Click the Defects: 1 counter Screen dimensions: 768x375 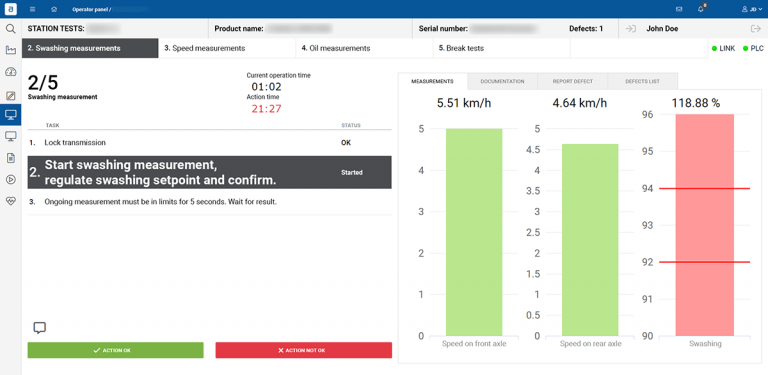pos(586,29)
